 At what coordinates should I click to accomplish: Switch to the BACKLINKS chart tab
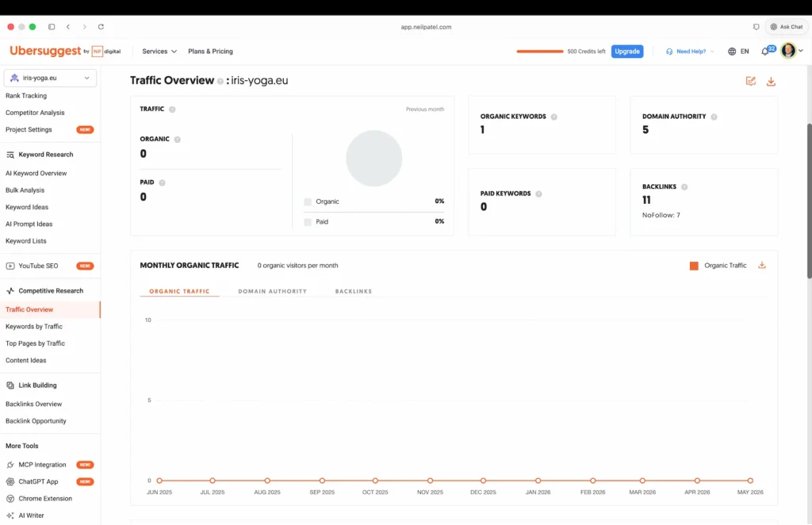pos(353,291)
